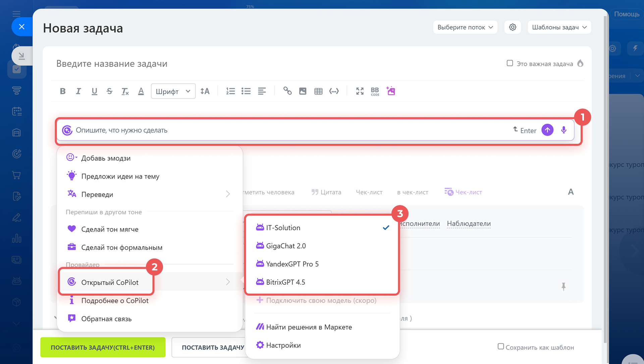Viewport: 644px width, 364px height.
Task: Open the shopping cart icon in the sidebar
Action: (x=17, y=175)
